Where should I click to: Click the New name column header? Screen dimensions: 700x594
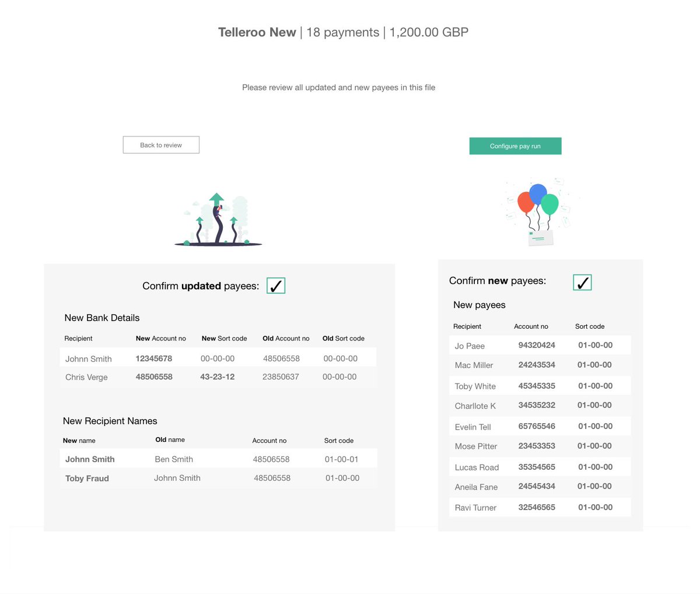coord(79,441)
